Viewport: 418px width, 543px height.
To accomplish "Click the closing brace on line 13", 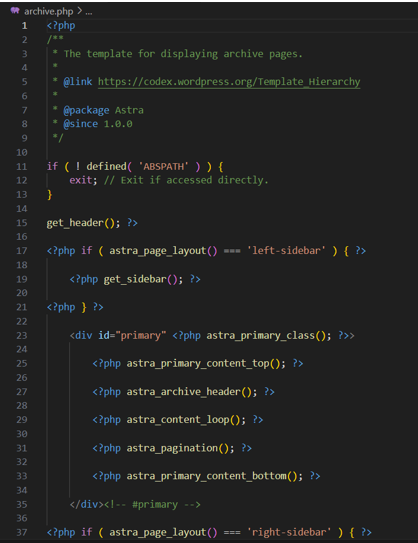I will pyautogui.click(x=49, y=195).
